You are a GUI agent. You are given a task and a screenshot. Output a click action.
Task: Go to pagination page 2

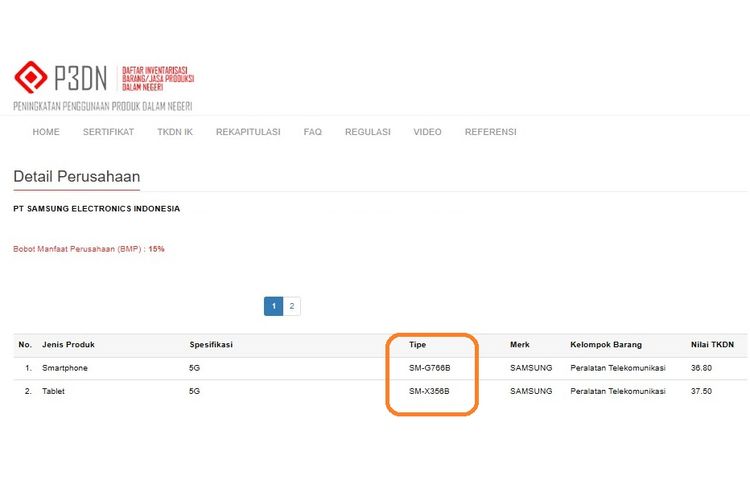coord(292,306)
